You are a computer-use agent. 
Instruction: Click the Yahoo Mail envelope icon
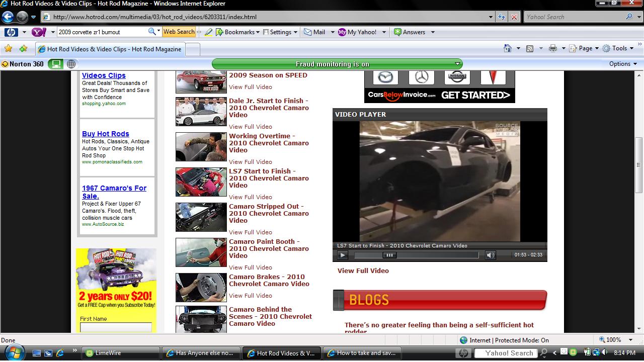point(308,32)
